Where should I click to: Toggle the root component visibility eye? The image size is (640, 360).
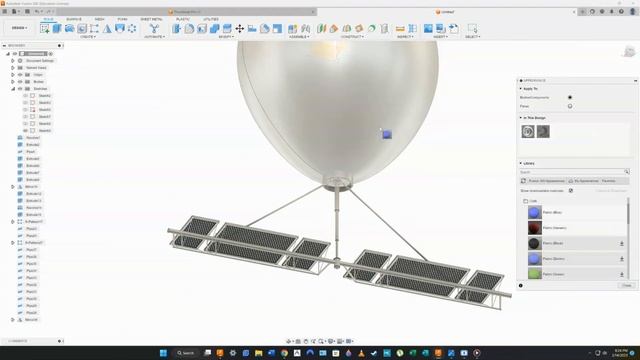tap(15, 53)
